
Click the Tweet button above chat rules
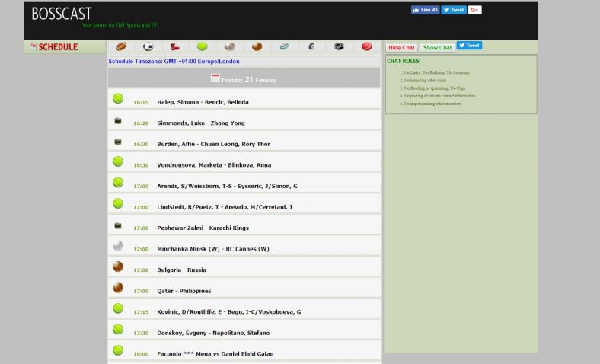469,46
